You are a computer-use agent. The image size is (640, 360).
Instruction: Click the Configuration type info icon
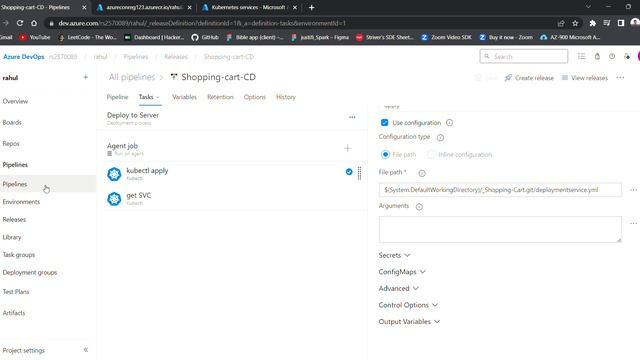pos(440,138)
